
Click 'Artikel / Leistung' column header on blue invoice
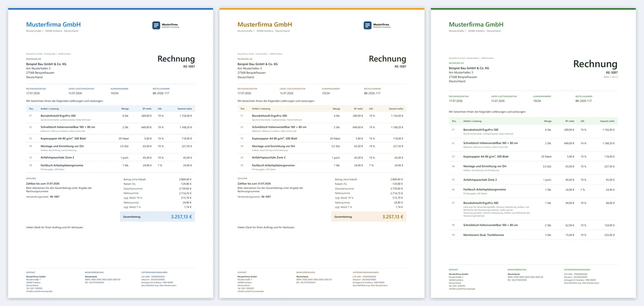click(50, 108)
